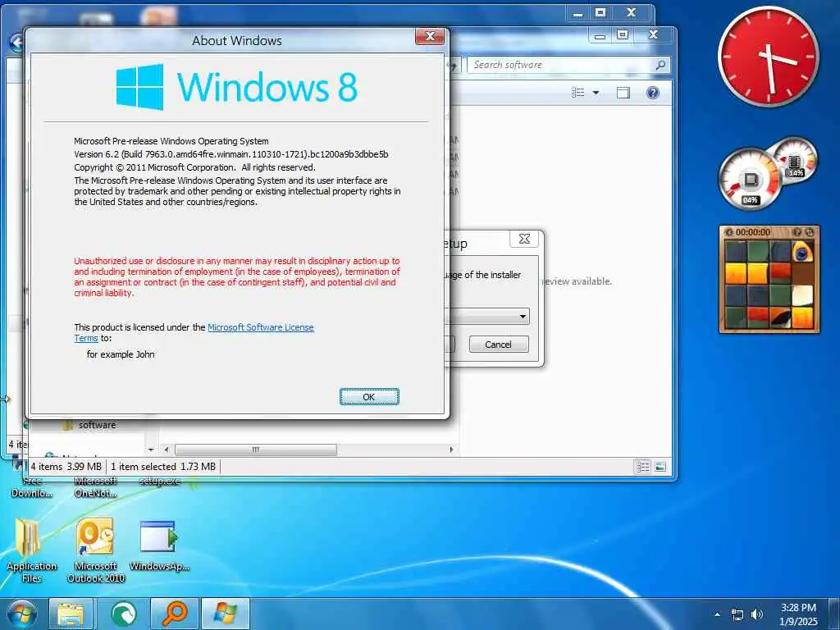Click the volume speaker tray icon
Viewport: 840px width, 630px height.
point(756,615)
